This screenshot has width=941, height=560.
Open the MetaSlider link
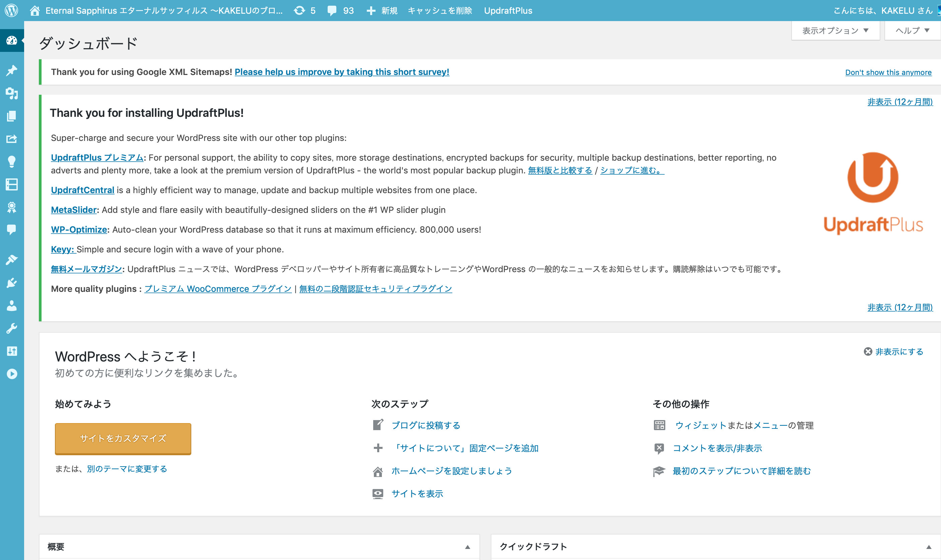[74, 210]
